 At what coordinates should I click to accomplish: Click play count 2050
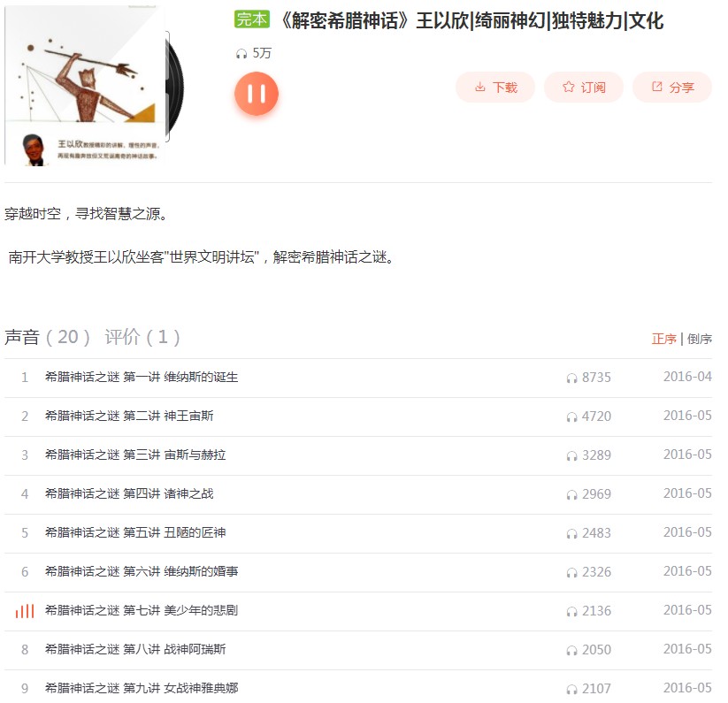click(x=596, y=650)
